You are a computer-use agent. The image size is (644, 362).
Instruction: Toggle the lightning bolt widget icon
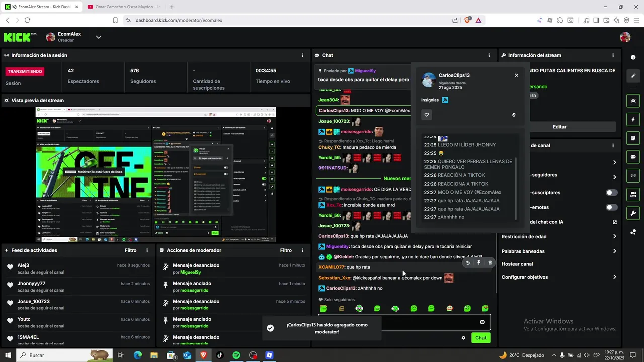633,119
